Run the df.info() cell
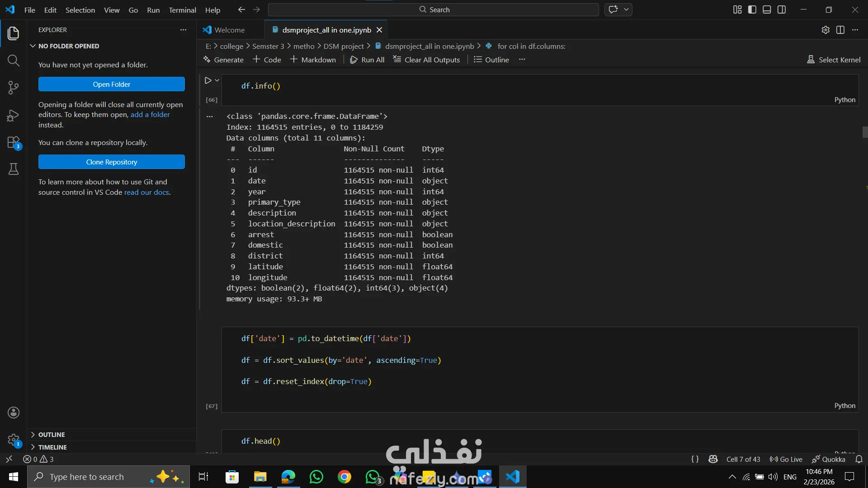Image resolution: width=868 pixels, height=488 pixels. point(208,80)
